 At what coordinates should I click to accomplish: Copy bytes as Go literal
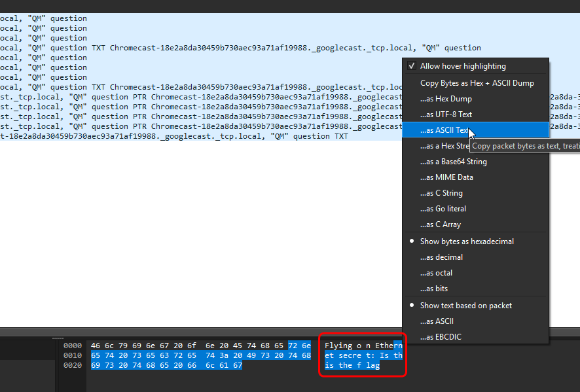pyautogui.click(x=443, y=209)
